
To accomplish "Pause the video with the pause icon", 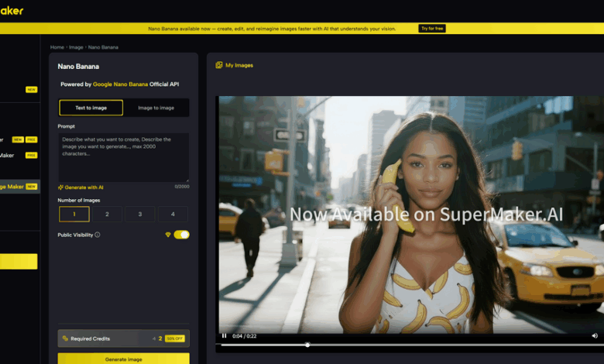I will coord(225,336).
